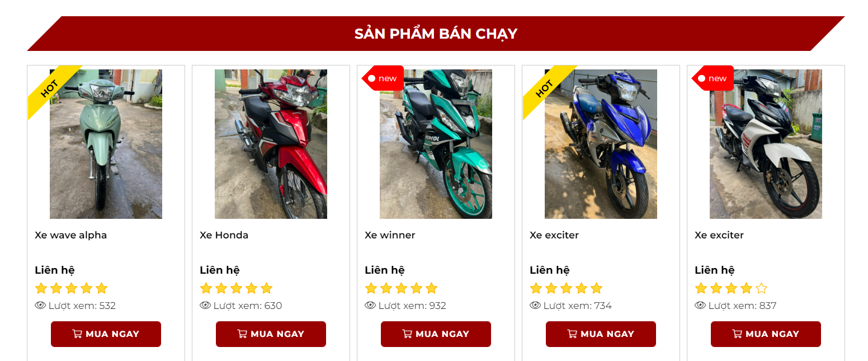Open the Xe Honda product title link
The image size is (868, 361).
pos(224,235)
